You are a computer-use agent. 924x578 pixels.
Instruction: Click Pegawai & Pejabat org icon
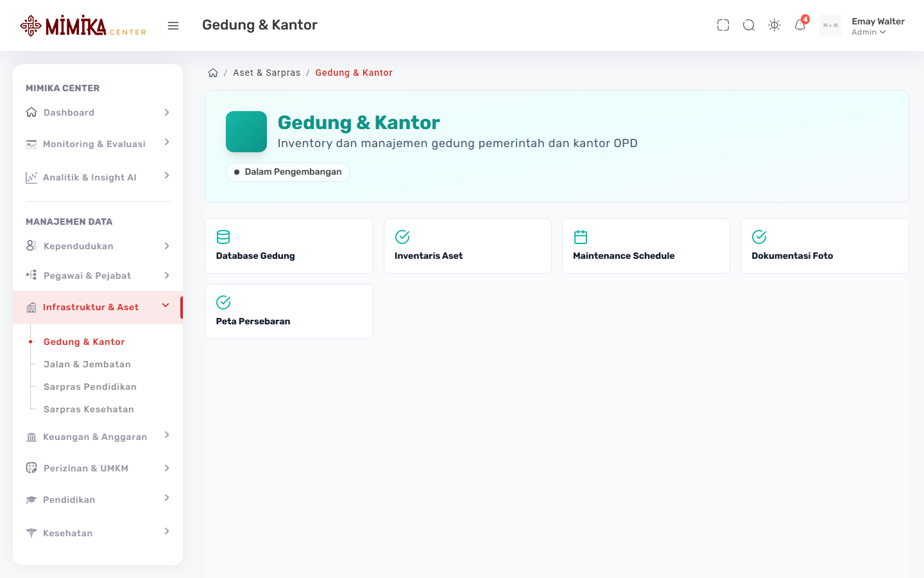[31, 275]
